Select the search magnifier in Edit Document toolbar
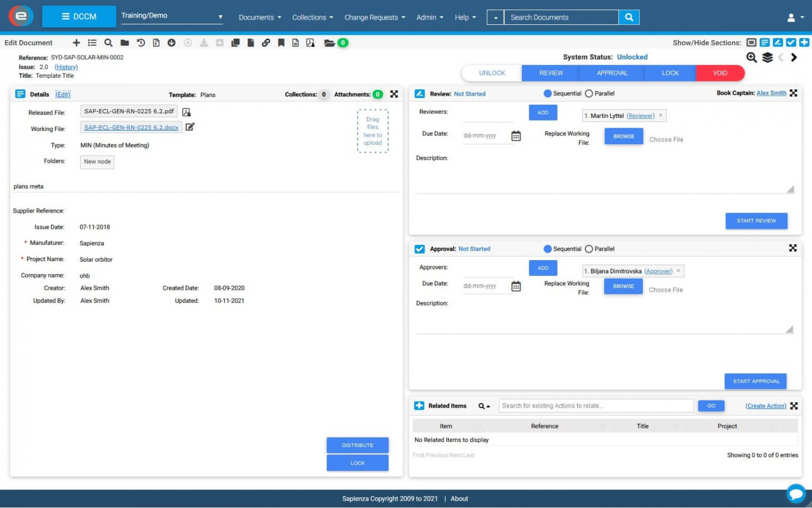812x508 pixels. (x=108, y=42)
